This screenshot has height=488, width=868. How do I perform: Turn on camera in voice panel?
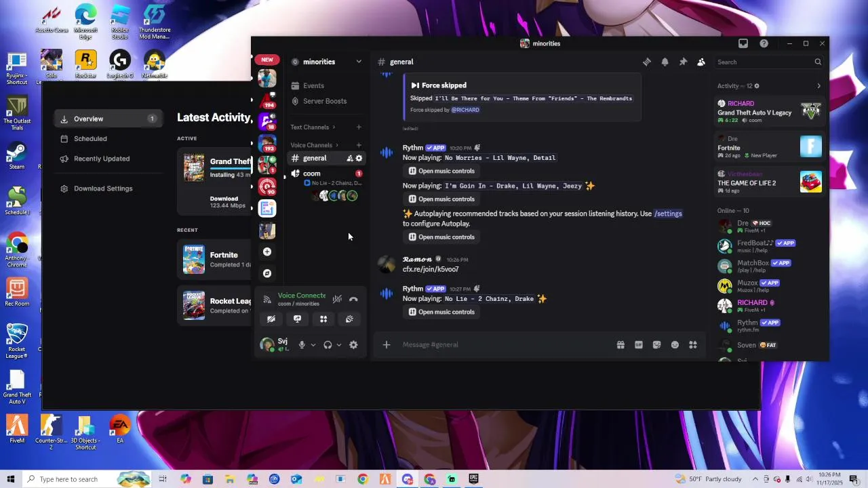[x=271, y=319]
